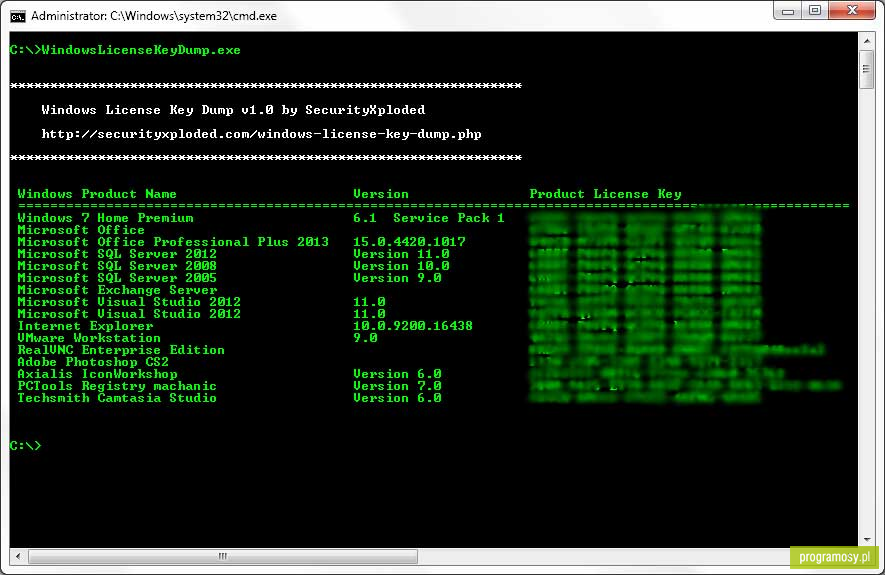
Task: Click the 'Windows Product Name' column header
Action: (x=97, y=194)
